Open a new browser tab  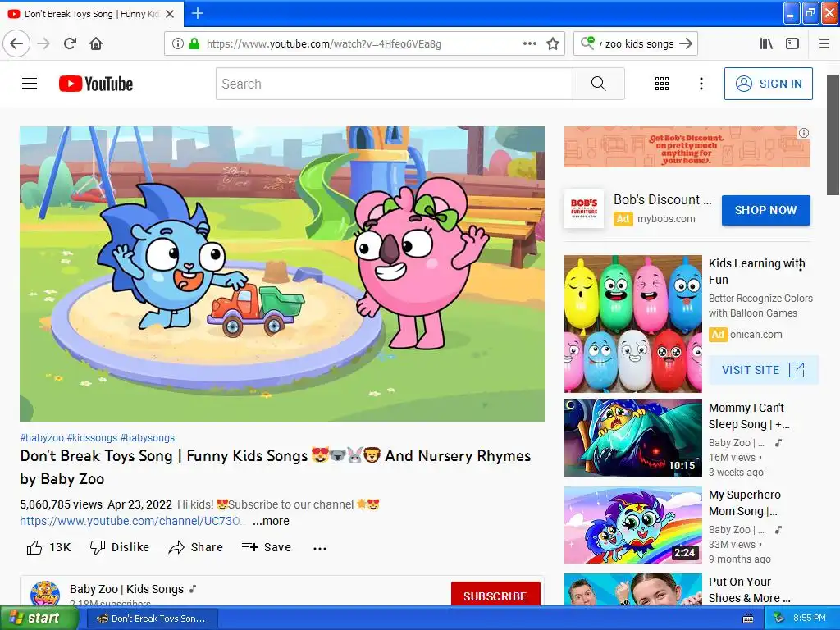tap(198, 13)
